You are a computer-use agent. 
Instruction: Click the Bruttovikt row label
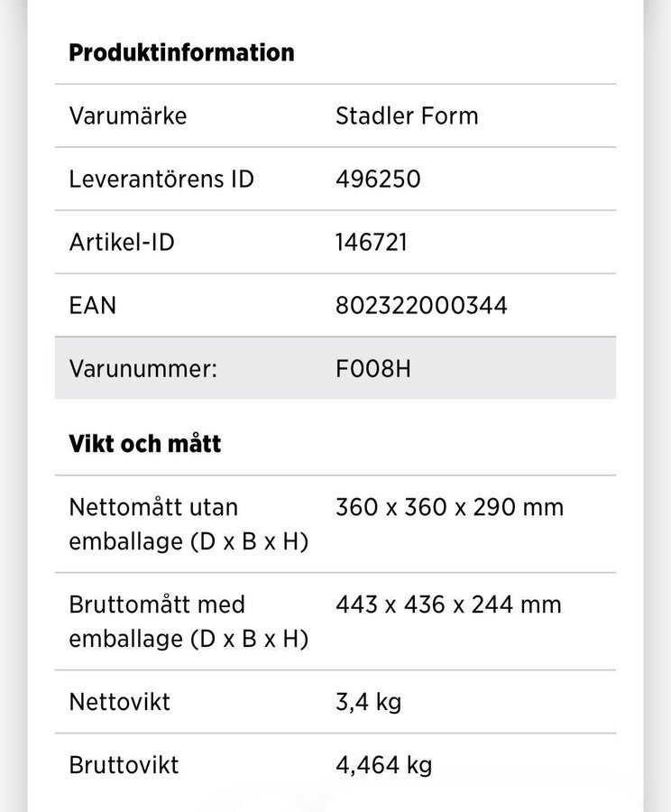point(124,765)
